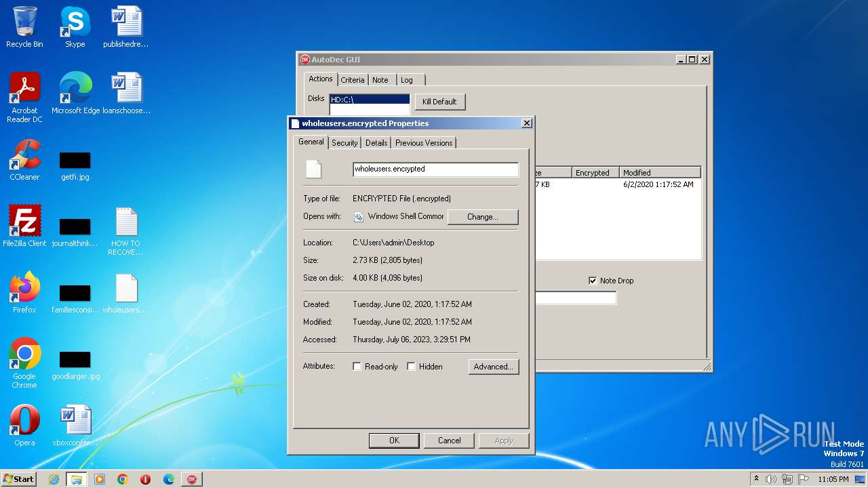Switch to Details tab in Properties
The width and height of the screenshot is (868, 488).
[376, 143]
